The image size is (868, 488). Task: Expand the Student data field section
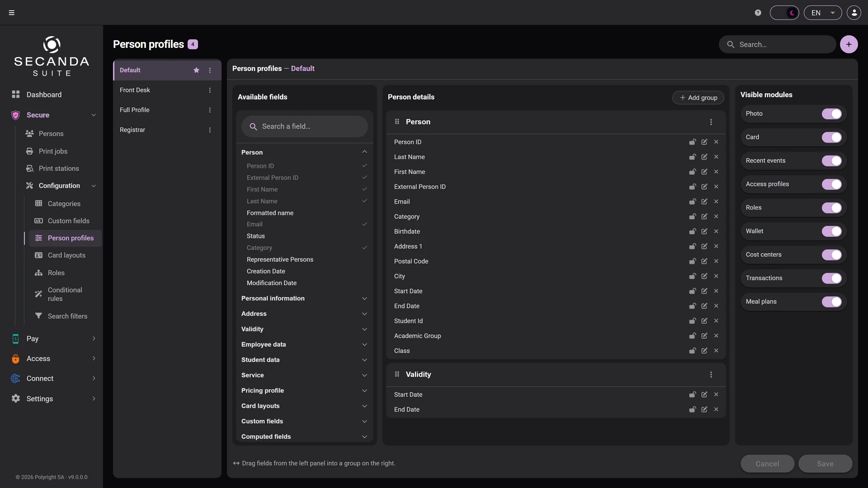(304, 360)
